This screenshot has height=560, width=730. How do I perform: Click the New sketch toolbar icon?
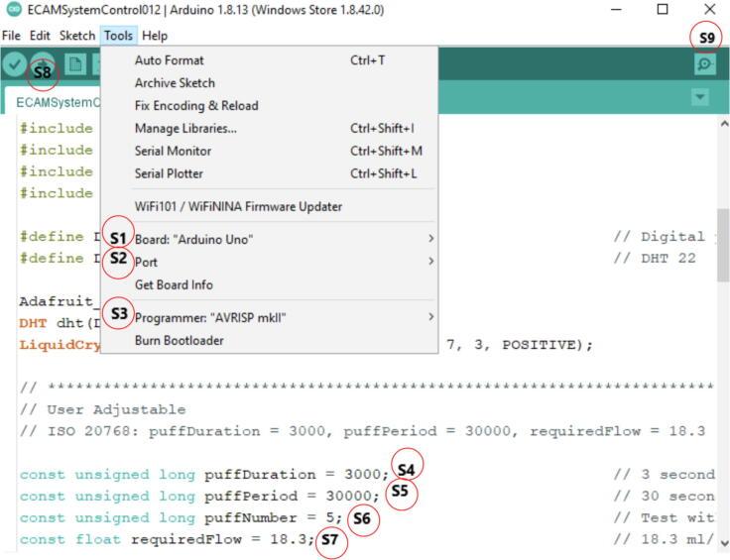[75, 63]
